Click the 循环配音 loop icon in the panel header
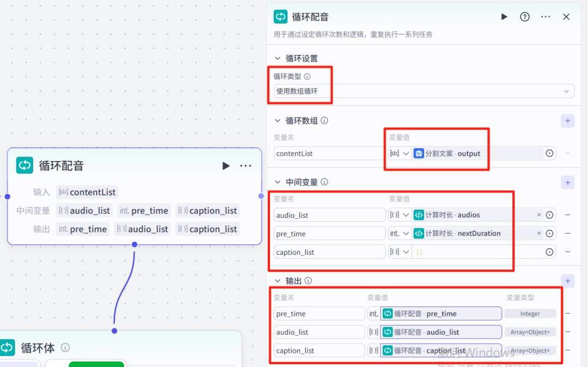The width and height of the screenshot is (588, 367). pyautogui.click(x=280, y=17)
